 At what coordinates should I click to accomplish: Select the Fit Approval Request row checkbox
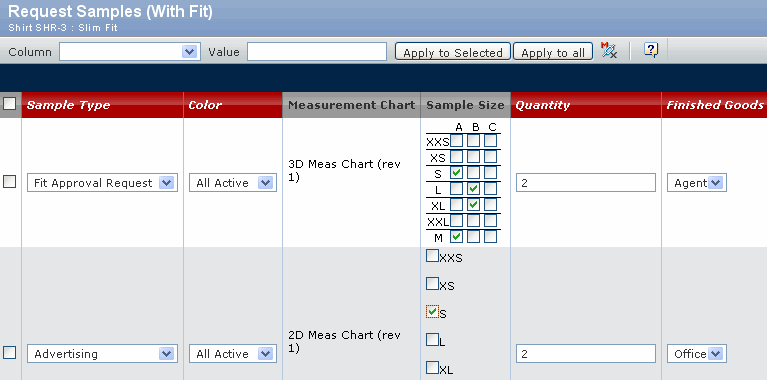[x=9, y=182]
